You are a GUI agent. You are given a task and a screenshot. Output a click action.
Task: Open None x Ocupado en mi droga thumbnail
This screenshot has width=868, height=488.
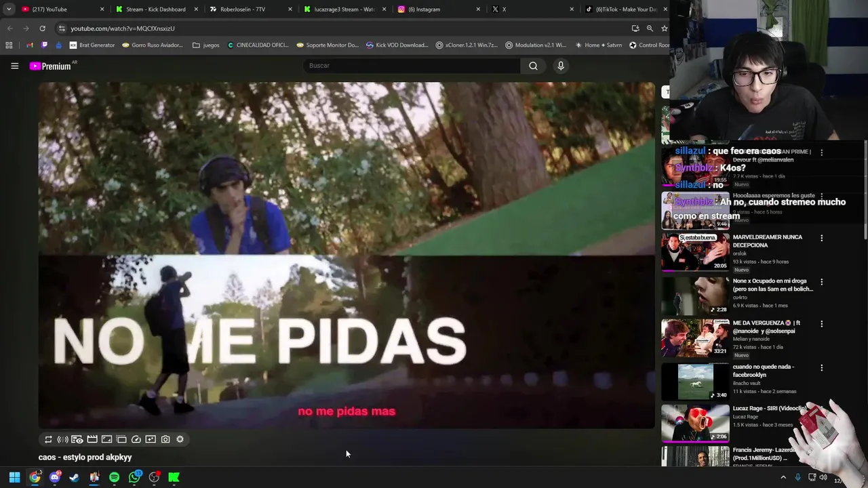695,295
